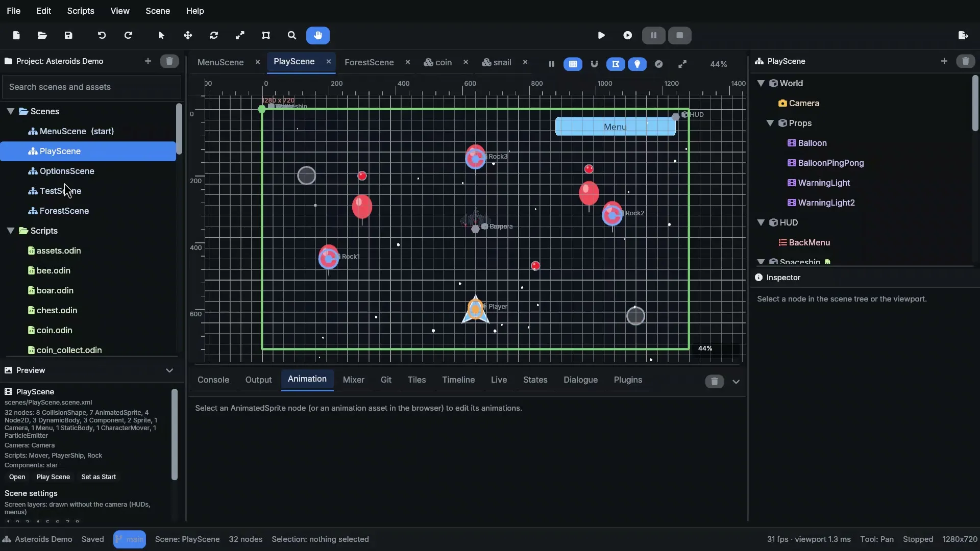Click Set as Start button

coord(99,477)
